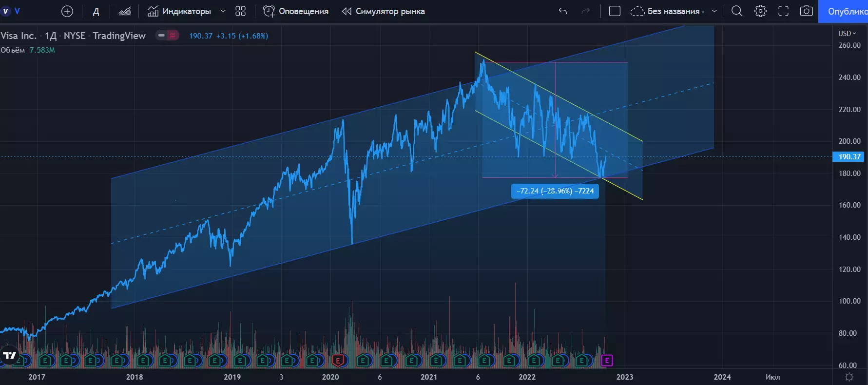Click the 2023 time axis label

(625, 377)
